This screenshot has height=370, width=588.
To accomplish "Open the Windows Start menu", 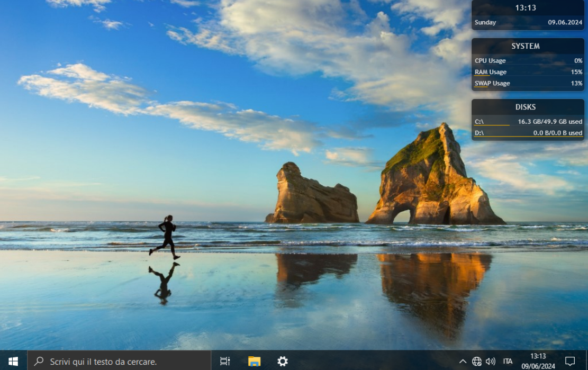I will (x=13, y=361).
